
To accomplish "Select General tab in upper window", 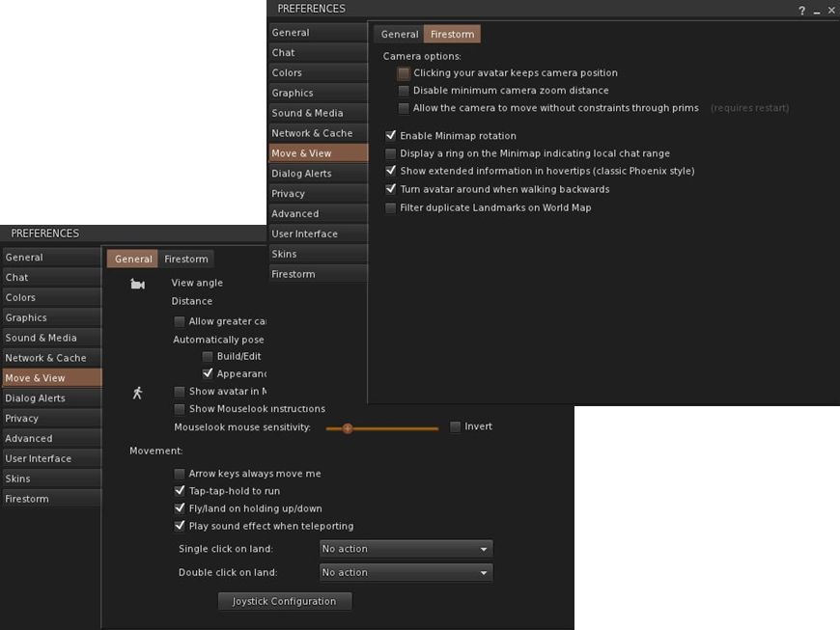I will [x=399, y=34].
